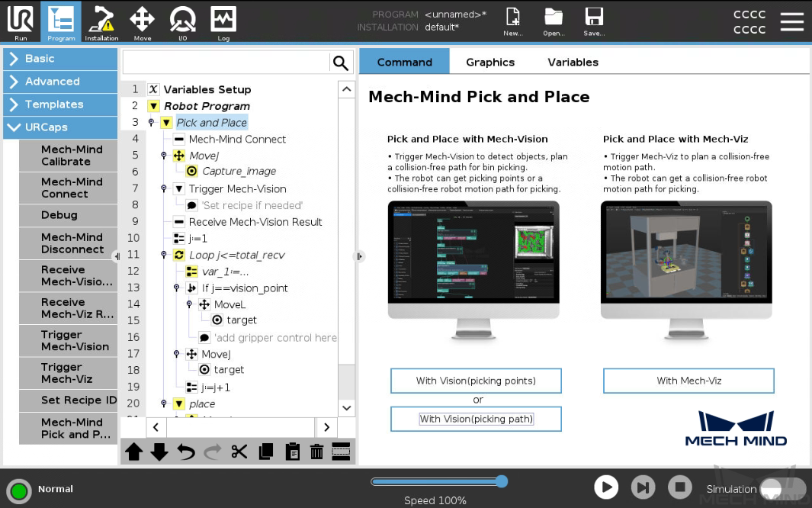
Task: Select the Variables Setup row
Action: tap(207, 89)
